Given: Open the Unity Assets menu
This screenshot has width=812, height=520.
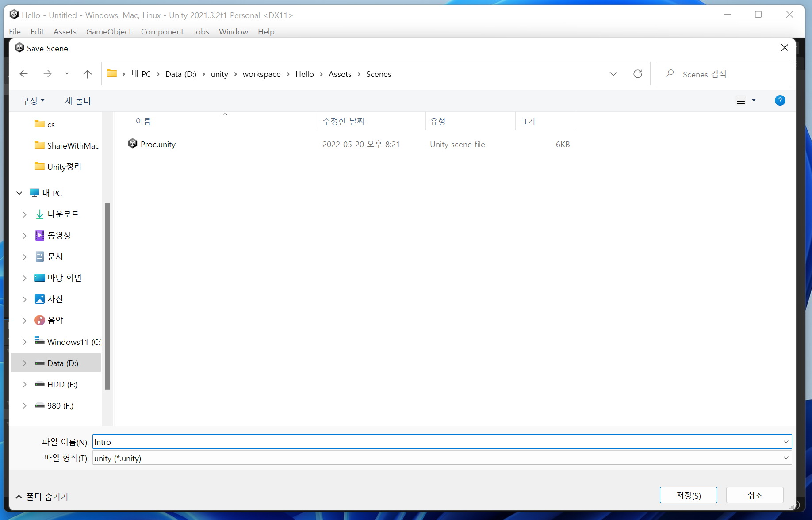Looking at the screenshot, I should click(x=65, y=31).
